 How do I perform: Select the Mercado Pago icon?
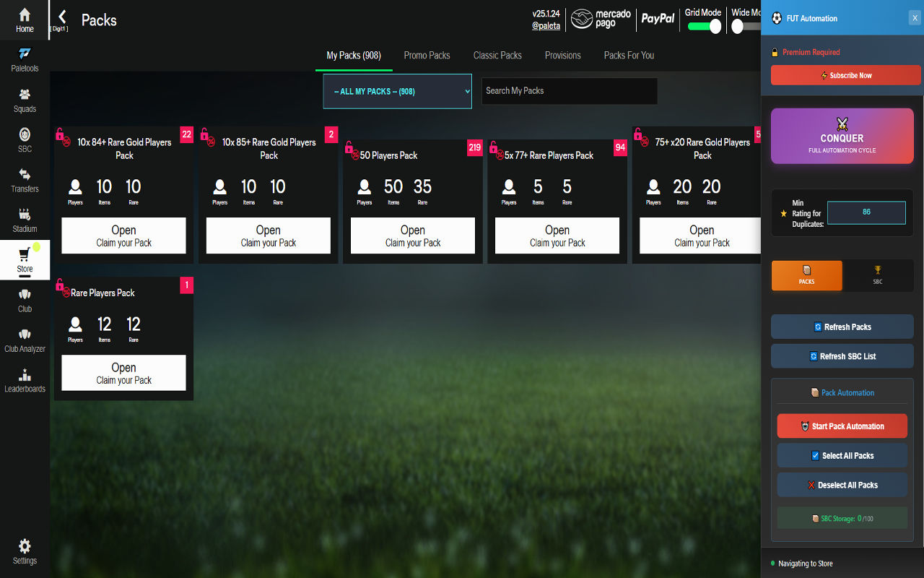click(x=600, y=20)
